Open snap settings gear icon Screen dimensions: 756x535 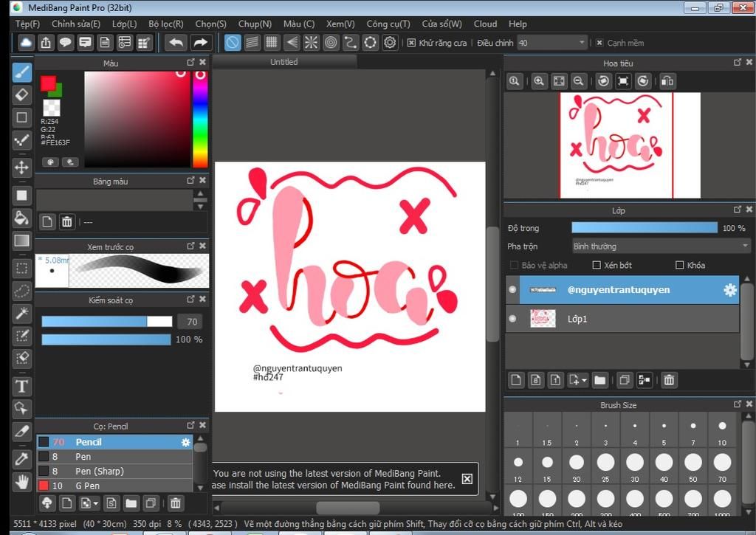tap(390, 42)
